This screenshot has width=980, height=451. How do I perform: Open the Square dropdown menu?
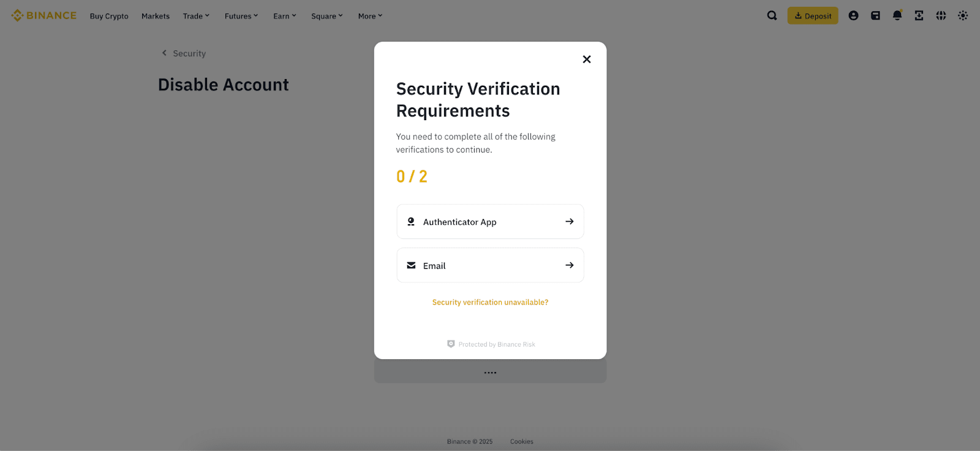[327, 17]
